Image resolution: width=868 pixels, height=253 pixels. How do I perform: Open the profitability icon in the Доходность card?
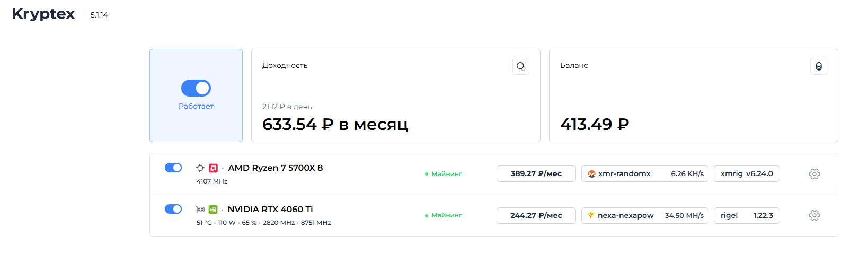[521, 66]
